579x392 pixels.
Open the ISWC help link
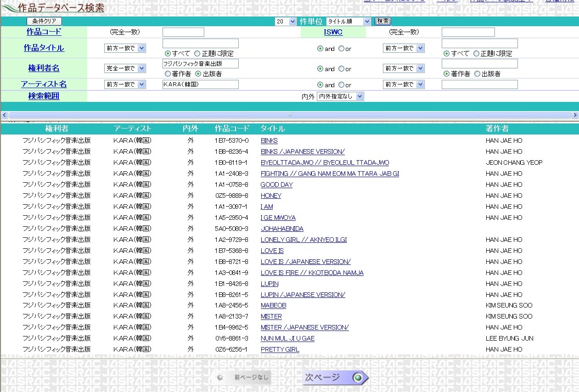333,32
